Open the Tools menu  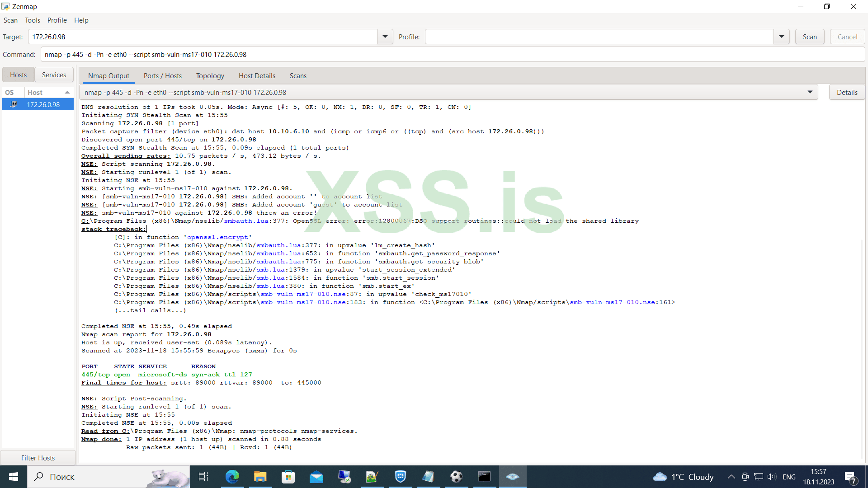click(32, 20)
